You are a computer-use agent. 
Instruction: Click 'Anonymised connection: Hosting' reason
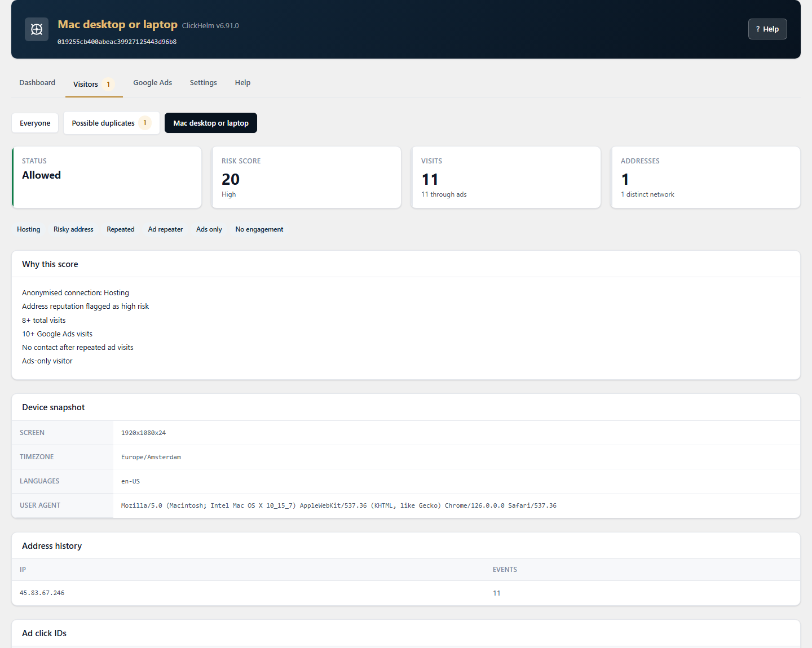[x=76, y=293]
